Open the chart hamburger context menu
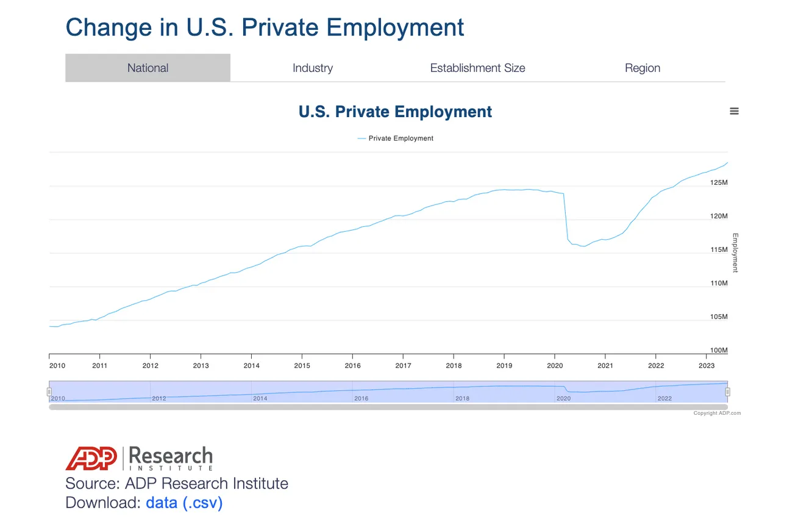This screenshot has height=524, width=812. coord(734,111)
